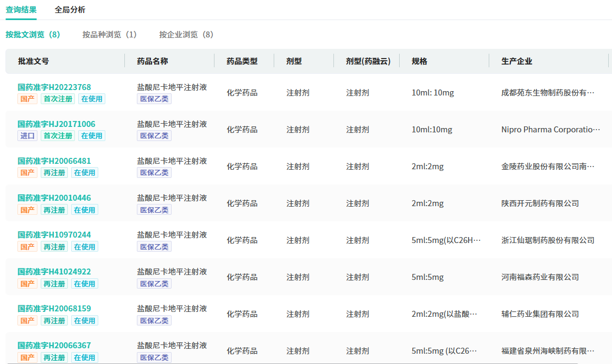Click approval link 国药准字H20066481
This screenshot has height=364, width=612.
54,161
